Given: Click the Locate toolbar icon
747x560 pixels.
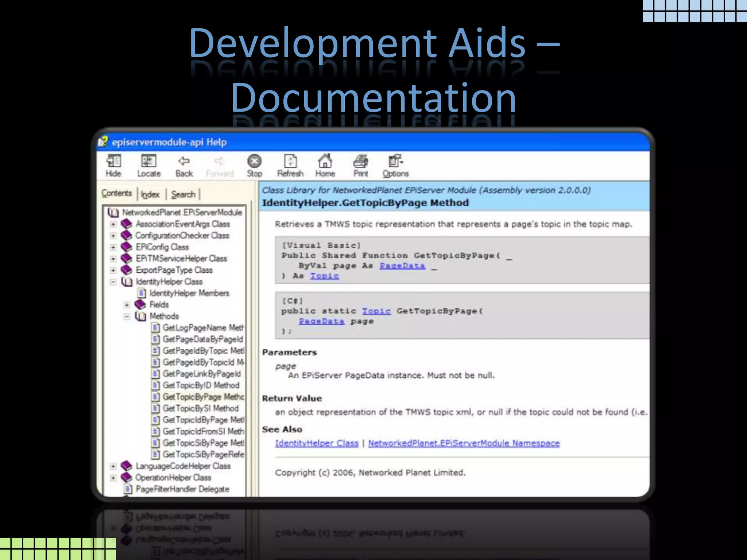Looking at the screenshot, I should (148, 161).
